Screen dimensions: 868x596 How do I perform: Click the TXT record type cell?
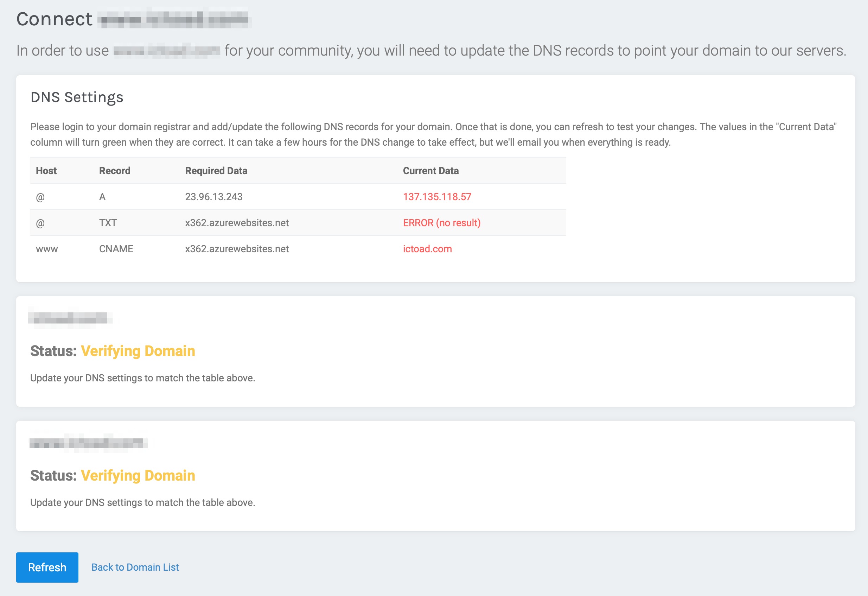(x=108, y=223)
